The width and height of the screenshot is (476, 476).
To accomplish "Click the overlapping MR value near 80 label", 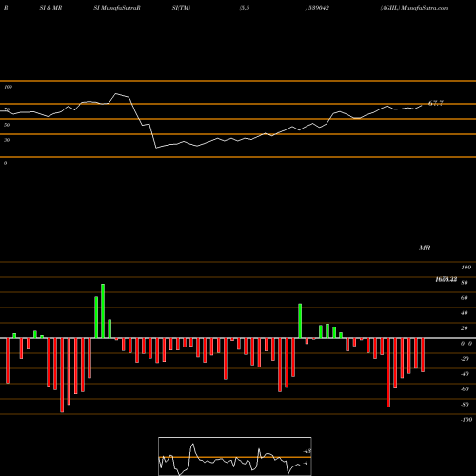I will pos(446,279).
